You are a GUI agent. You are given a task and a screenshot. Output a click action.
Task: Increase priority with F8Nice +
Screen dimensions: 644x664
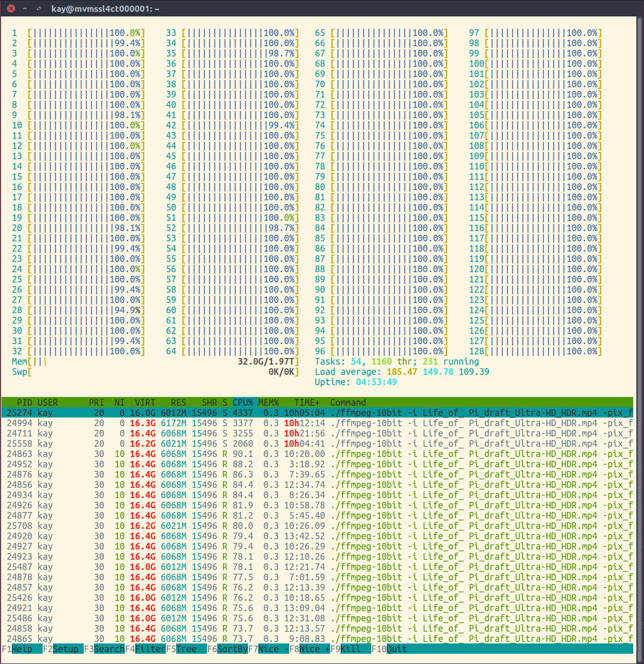(x=308, y=649)
